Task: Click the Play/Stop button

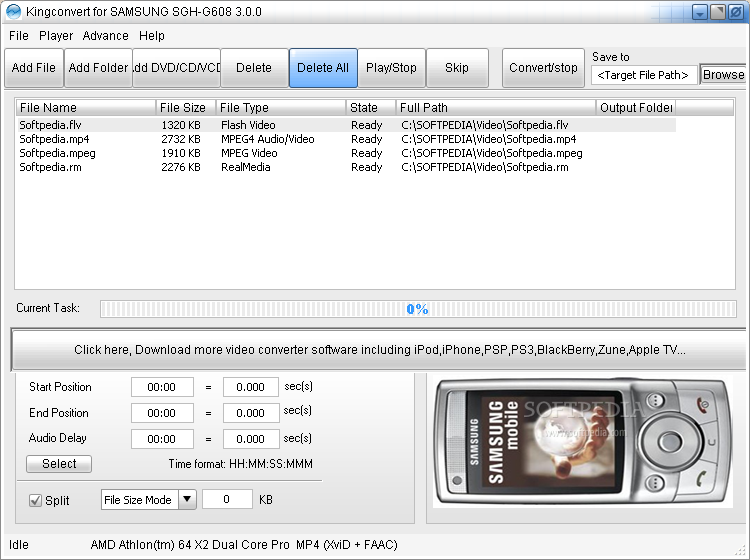Action: click(391, 68)
